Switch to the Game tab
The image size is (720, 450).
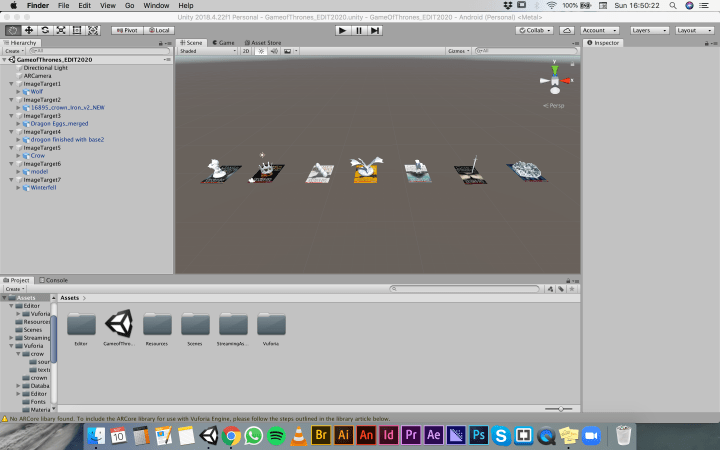click(x=224, y=43)
